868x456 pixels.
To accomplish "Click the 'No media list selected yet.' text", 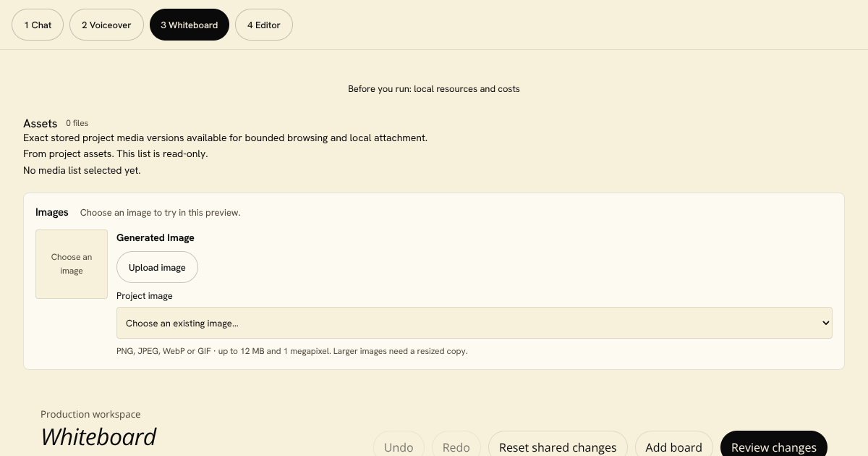I will [x=82, y=170].
